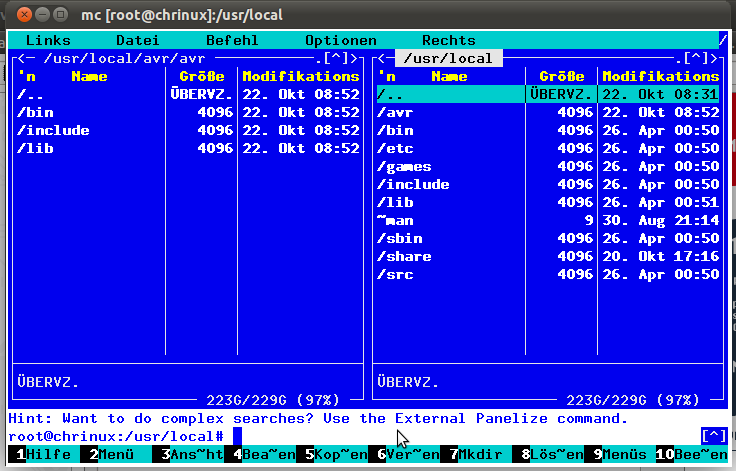
Task: Select /src directory in right panel
Action: pos(548,274)
